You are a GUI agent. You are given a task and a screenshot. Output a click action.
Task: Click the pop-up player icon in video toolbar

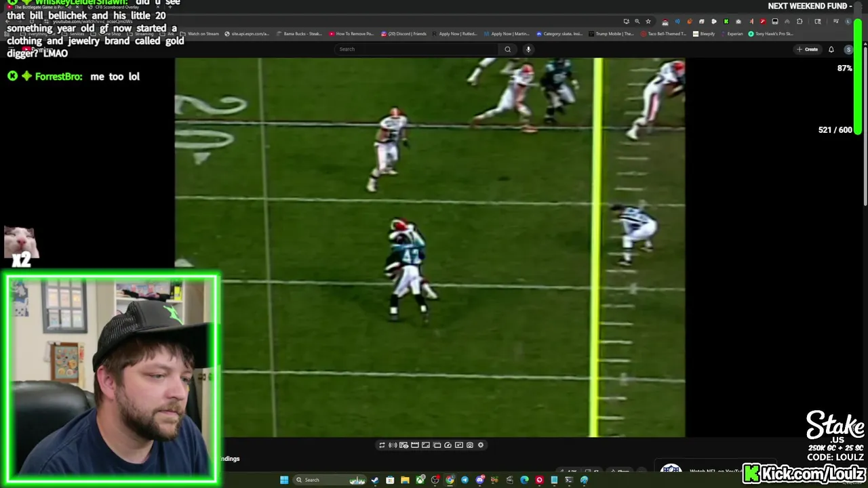(x=437, y=445)
